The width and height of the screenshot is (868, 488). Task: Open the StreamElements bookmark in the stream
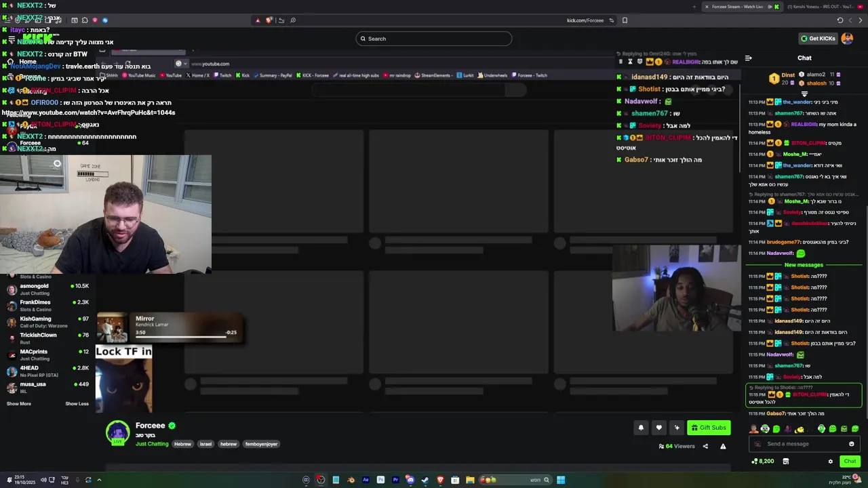pos(432,75)
